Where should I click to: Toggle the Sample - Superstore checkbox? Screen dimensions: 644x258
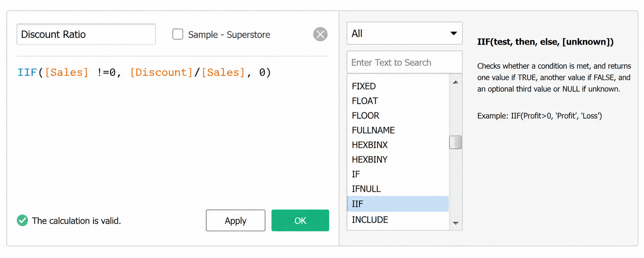178,34
